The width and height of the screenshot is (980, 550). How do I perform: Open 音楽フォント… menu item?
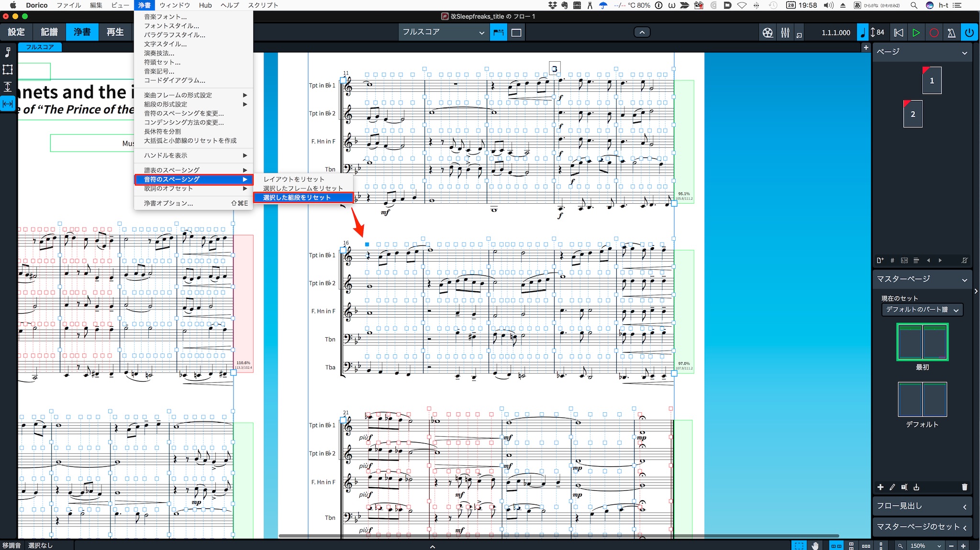pos(193,17)
